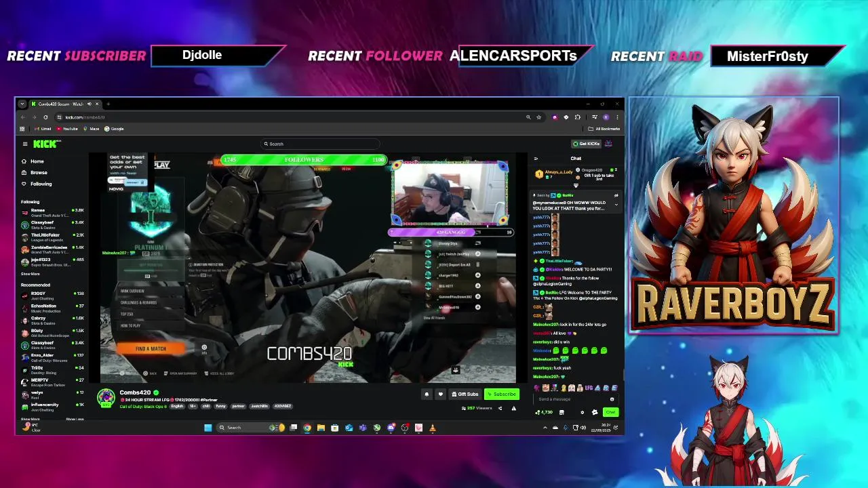
Task: Open ZombieBarricades channel in Following list
Action: [52, 249]
